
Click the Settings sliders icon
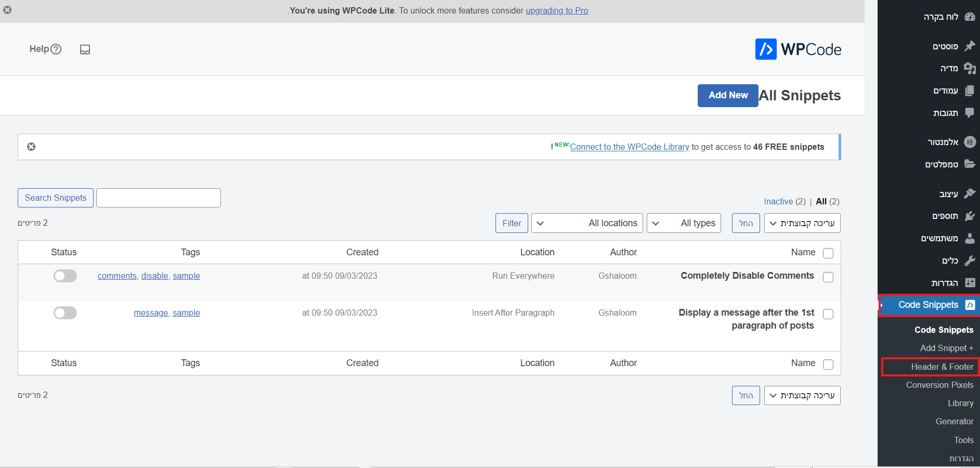coord(970,283)
